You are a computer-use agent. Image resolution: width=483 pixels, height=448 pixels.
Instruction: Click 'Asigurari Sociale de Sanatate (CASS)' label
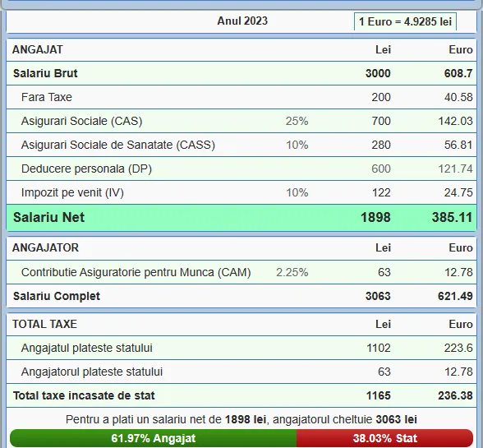pyautogui.click(x=118, y=145)
